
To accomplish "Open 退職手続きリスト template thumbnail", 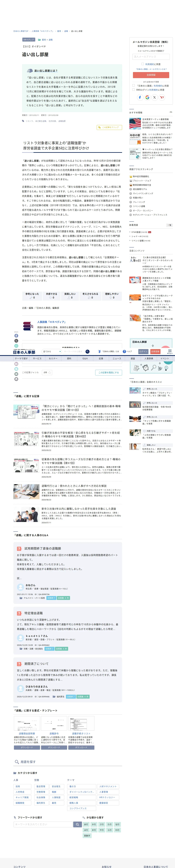I will (81, 724).
